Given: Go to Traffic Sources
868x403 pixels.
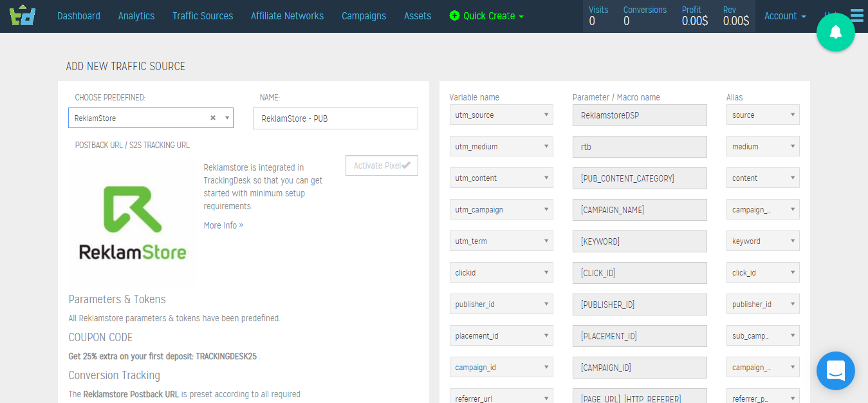Looking at the screenshot, I should (203, 16).
